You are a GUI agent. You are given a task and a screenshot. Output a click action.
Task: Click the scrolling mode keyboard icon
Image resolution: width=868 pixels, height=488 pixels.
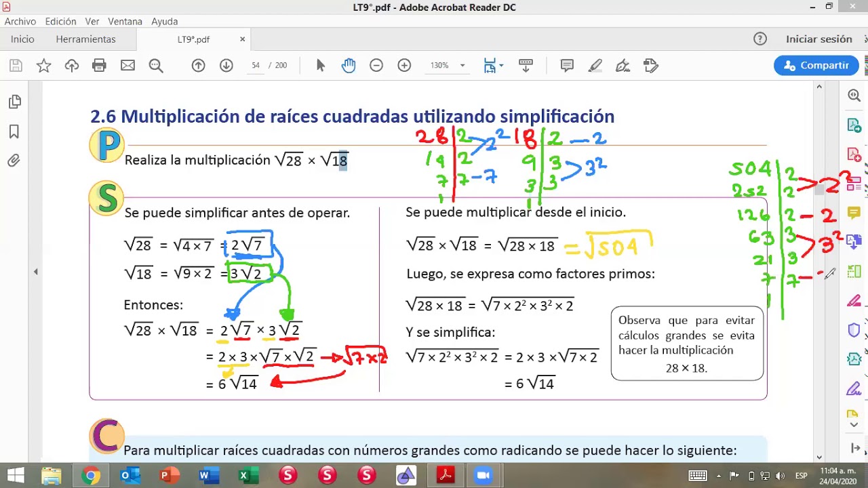coord(526,66)
